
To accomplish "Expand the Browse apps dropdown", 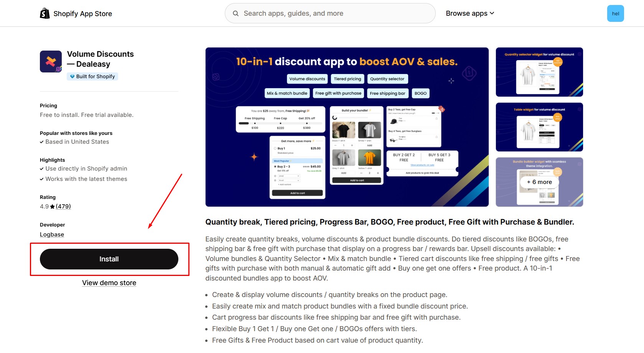I will 470,13.
